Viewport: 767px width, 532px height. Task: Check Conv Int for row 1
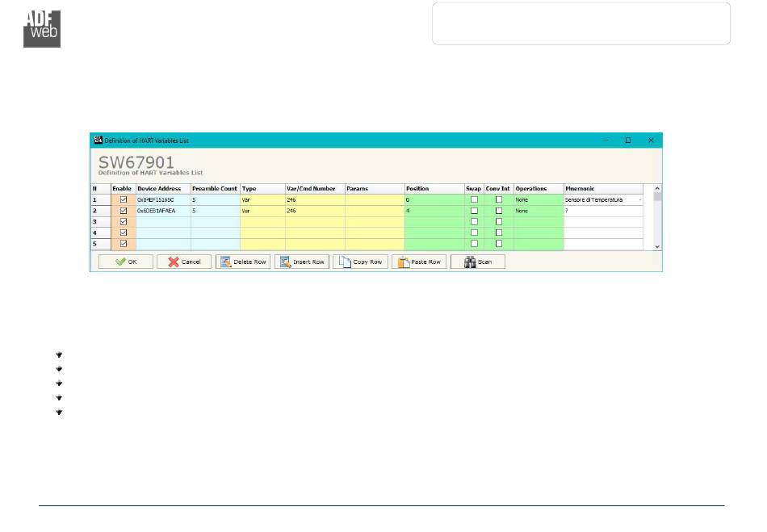pos(499,199)
